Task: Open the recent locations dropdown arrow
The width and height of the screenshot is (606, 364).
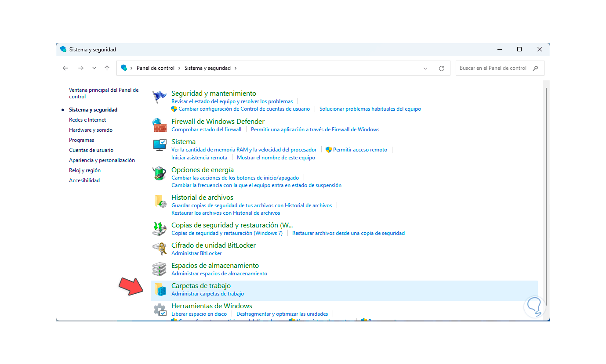Action: click(x=94, y=68)
